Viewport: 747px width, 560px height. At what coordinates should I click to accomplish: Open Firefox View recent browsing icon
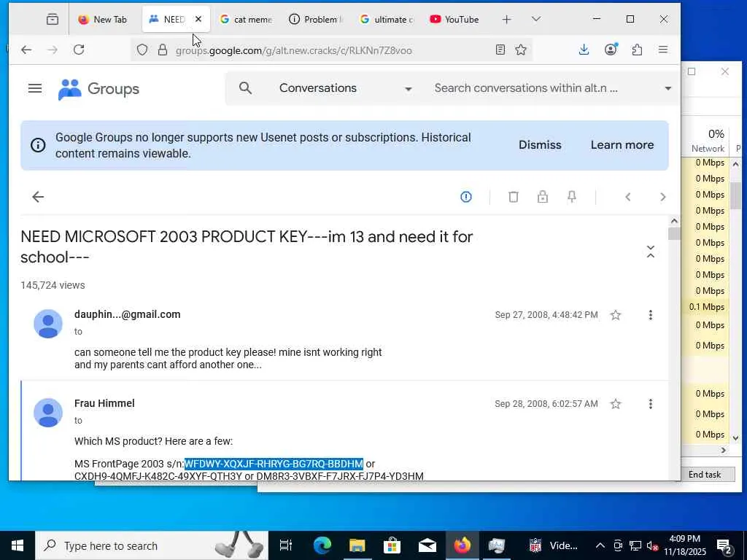53,20
